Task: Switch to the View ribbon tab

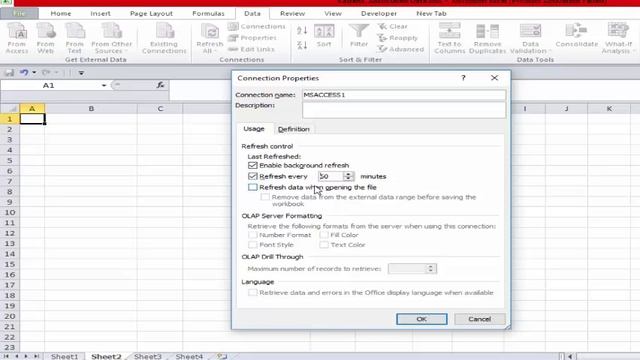Action: click(333, 13)
